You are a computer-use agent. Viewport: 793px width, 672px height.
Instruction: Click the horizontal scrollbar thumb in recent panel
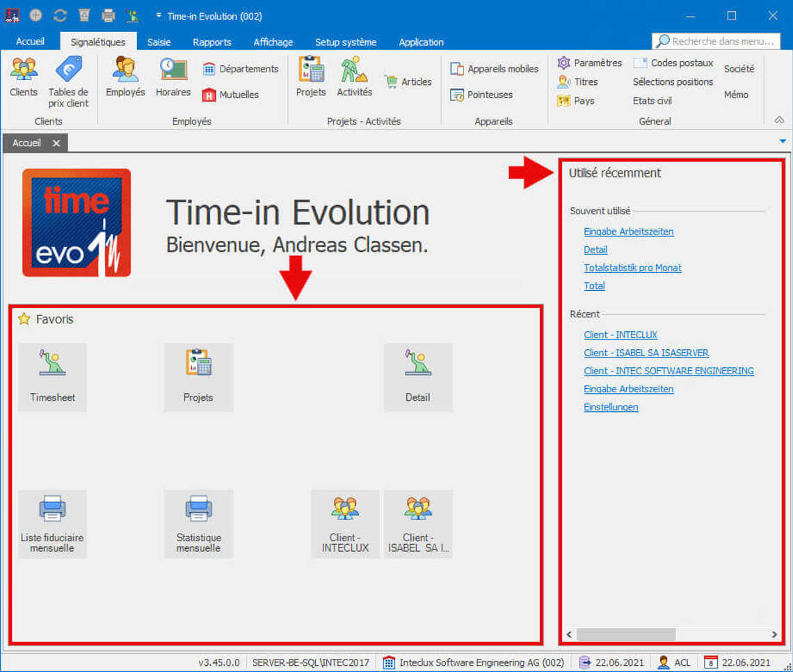(625, 634)
